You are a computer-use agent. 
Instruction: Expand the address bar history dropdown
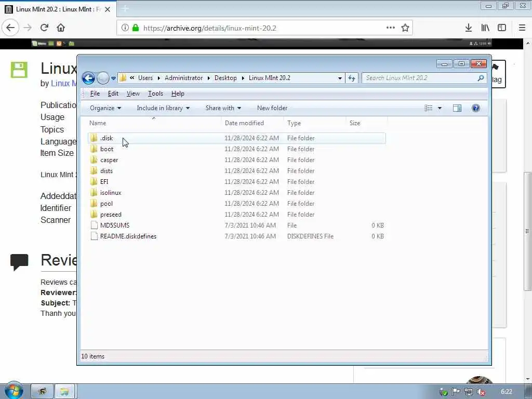coord(340,78)
